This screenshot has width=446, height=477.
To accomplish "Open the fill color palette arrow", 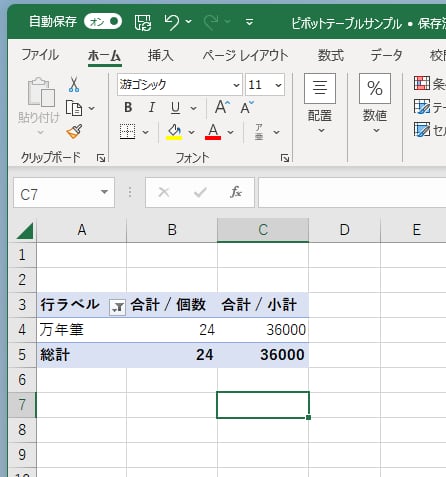I will tap(191, 132).
